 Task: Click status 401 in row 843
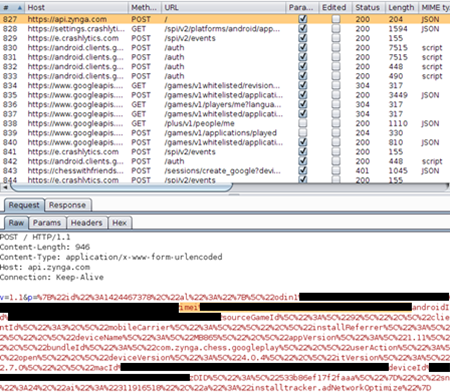[x=362, y=171]
